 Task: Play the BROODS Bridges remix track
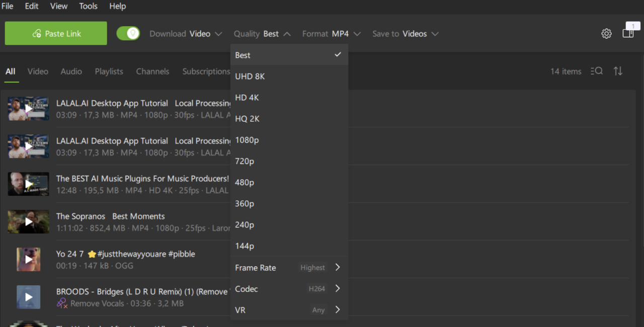pyautogui.click(x=29, y=297)
